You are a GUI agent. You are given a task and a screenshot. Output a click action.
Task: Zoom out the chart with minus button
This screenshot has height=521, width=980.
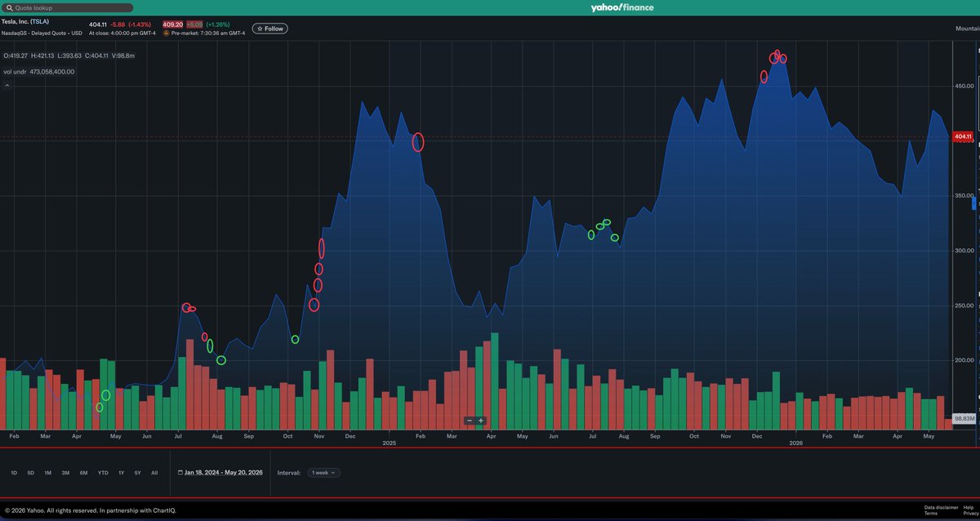(470, 421)
